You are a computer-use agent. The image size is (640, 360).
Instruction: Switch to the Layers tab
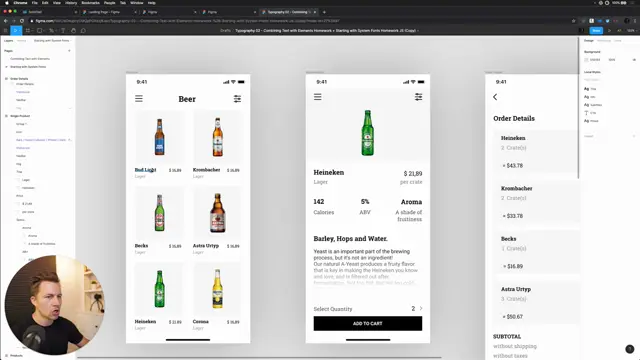pos(9,40)
